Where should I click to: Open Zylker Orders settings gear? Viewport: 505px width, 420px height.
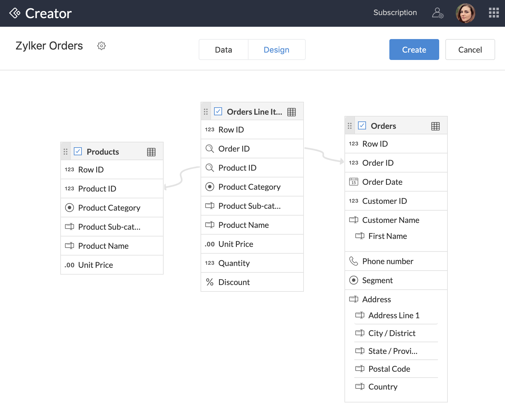[x=101, y=46]
